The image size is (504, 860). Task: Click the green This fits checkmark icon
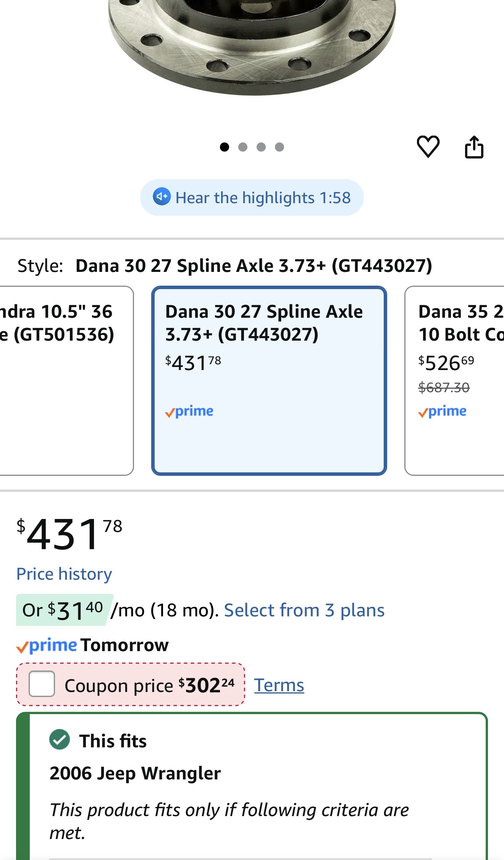(60, 740)
